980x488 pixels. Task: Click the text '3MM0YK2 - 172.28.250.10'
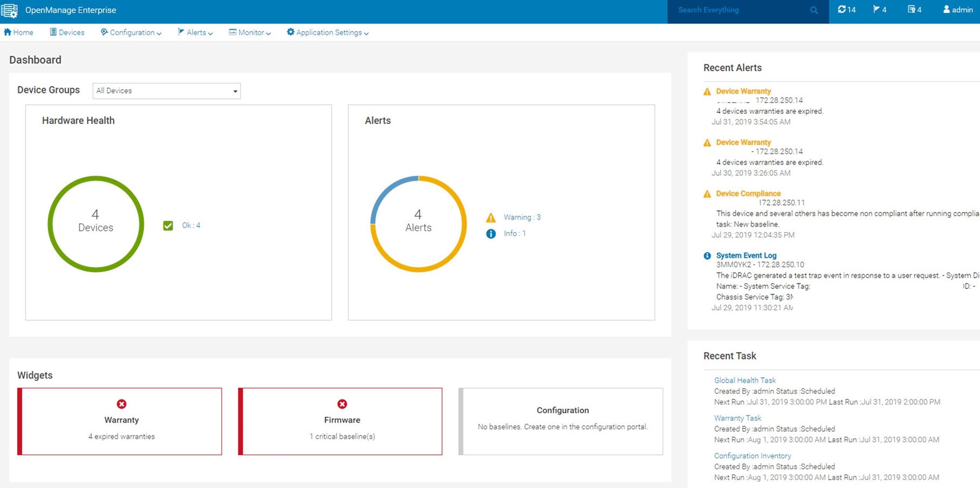pyautogui.click(x=760, y=264)
